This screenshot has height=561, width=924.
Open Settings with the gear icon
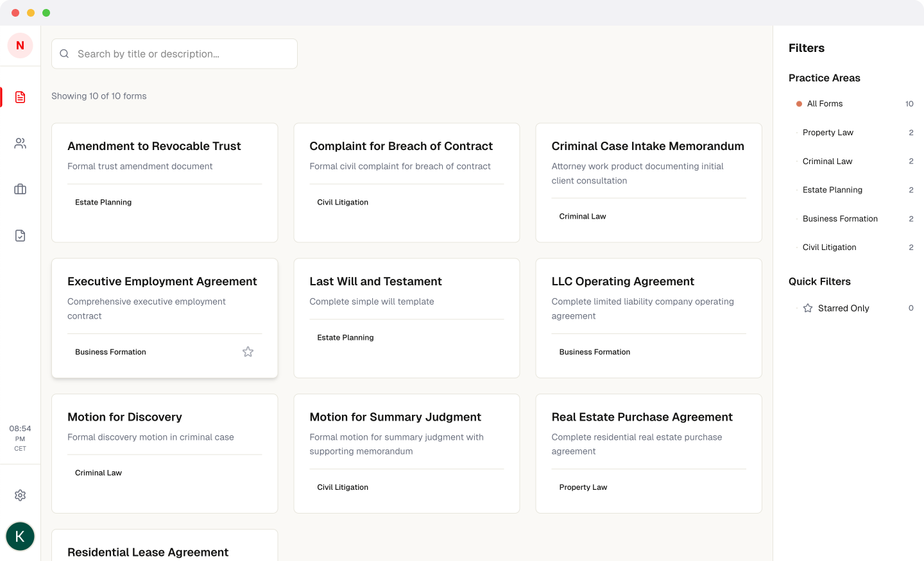[20, 495]
